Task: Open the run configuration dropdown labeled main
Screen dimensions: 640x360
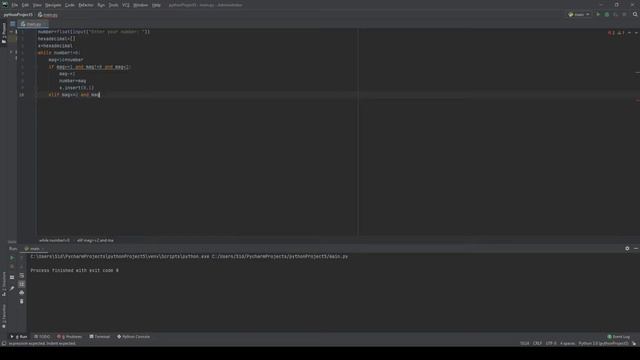Action: click(579, 14)
